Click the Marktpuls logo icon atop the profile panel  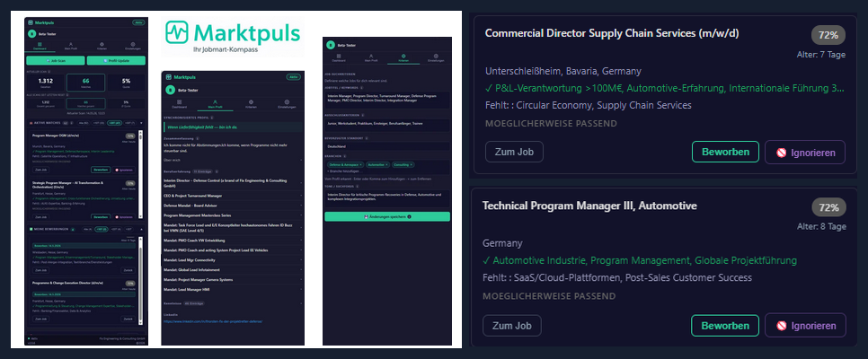(x=169, y=77)
